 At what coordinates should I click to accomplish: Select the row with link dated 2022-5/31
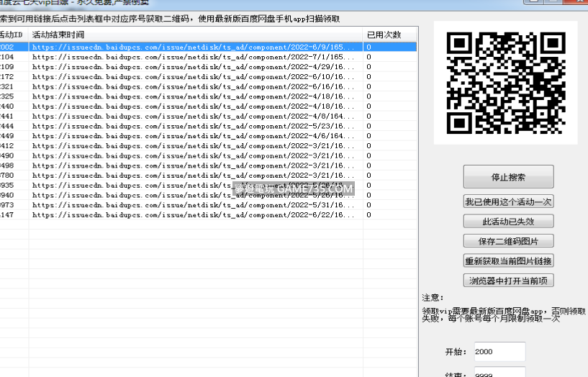click(193, 205)
